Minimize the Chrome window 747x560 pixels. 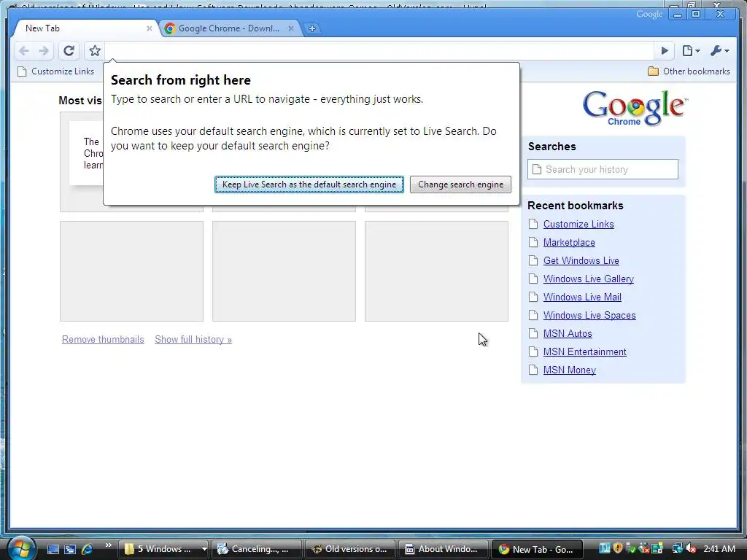coord(677,15)
